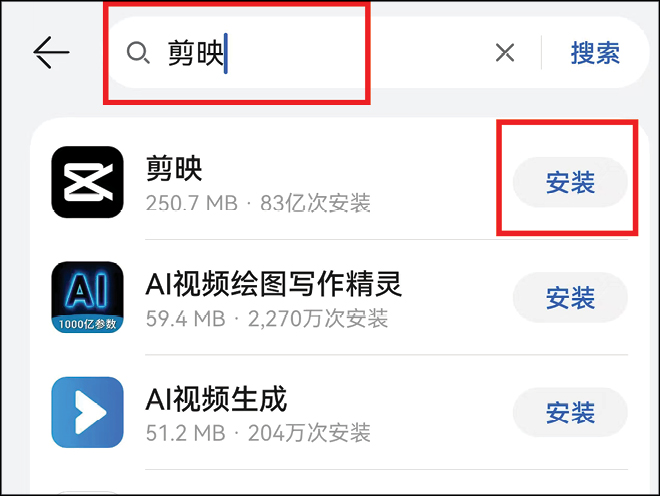Select the AI视频生成 result row
Viewport: 660px width, 496px height.
coord(340,412)
